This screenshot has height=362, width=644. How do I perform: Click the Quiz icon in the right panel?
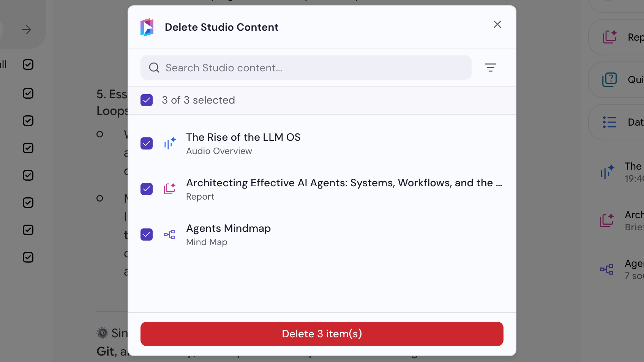click(x=609, y=79)
